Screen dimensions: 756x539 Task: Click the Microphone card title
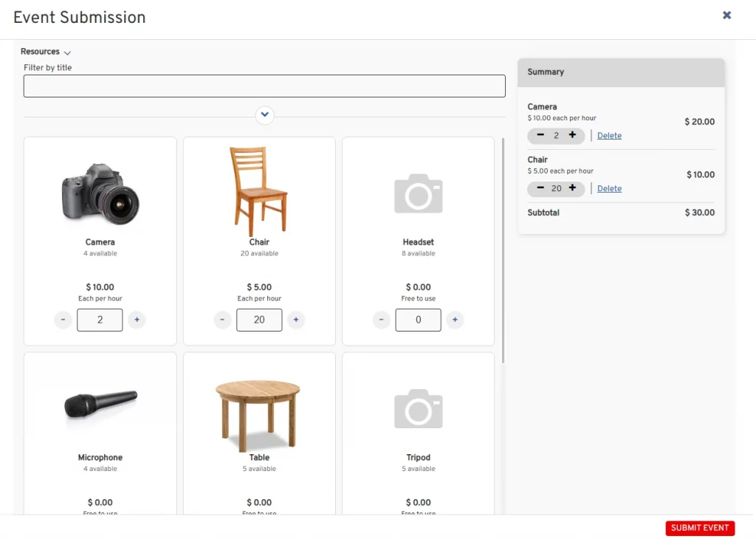[100, 458]
